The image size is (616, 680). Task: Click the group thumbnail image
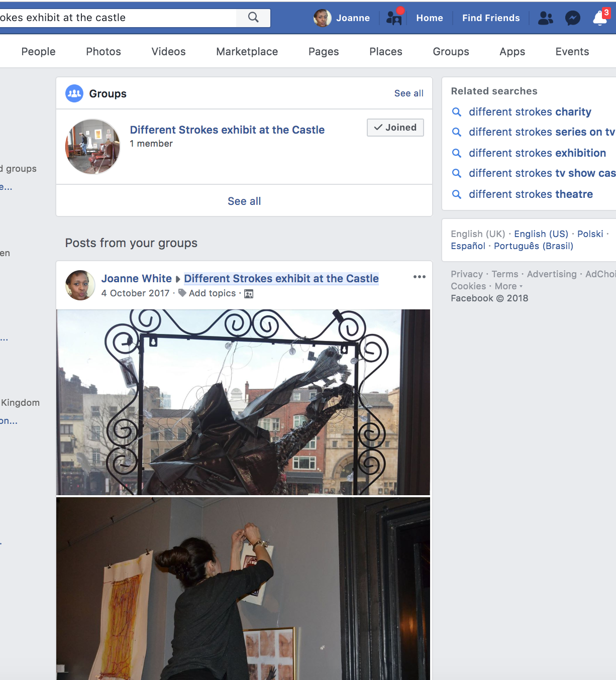tap(93, 147)
